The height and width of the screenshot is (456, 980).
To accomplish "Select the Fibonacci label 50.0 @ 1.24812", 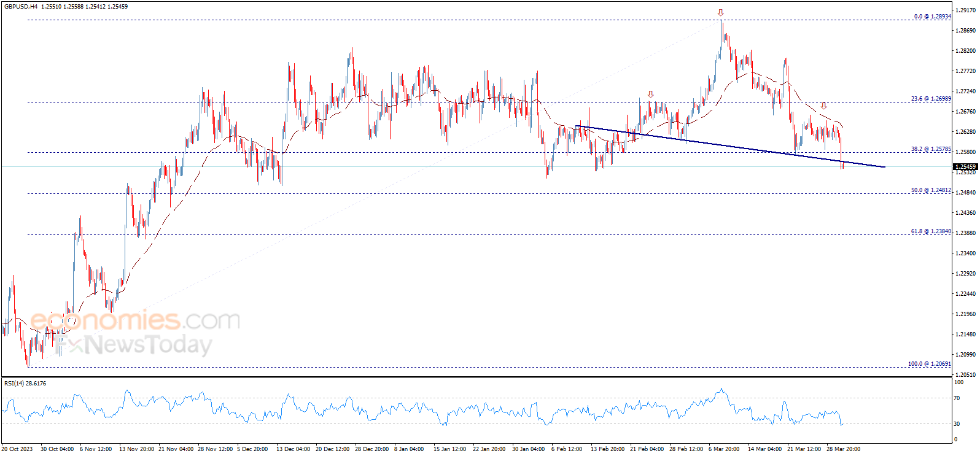I will click(931, 190).
